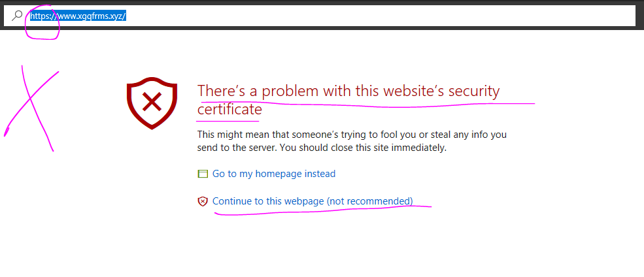644x277 pixels.
Task: Click the homepage icon beside the homepage link
Action: click(203, 174)
